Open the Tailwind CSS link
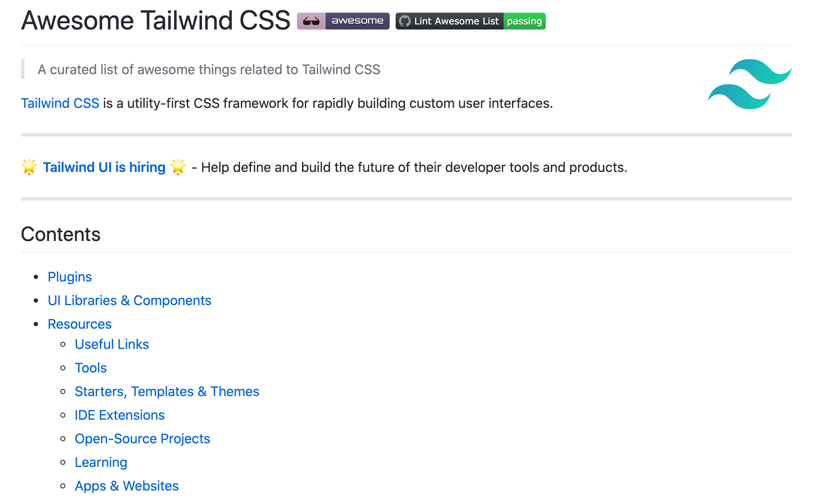Screen dimensions: 814x504 [60, 103]
